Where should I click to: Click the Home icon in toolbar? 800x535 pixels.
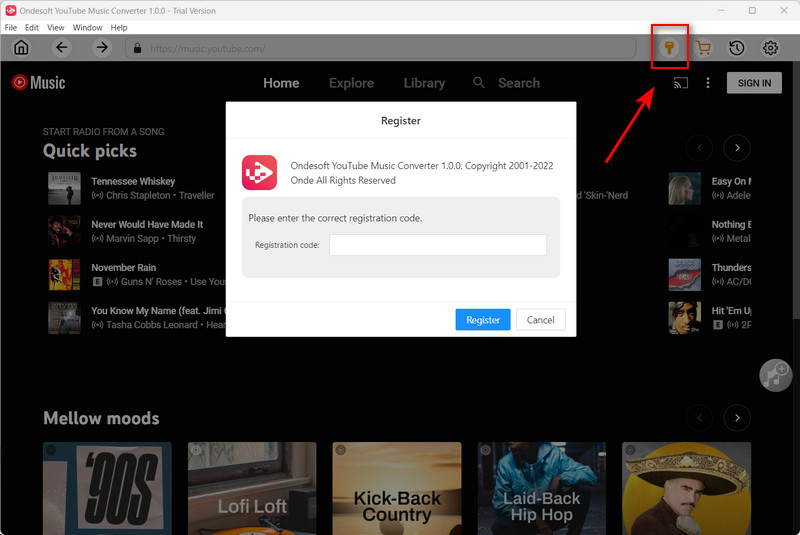pos(21,48)
